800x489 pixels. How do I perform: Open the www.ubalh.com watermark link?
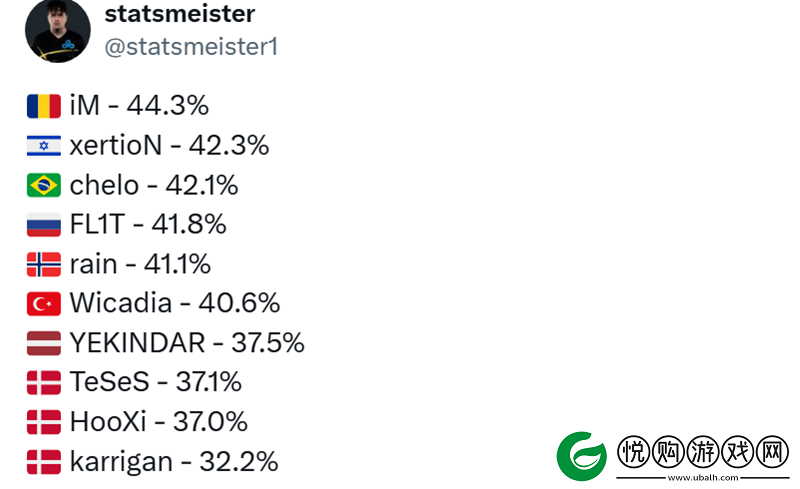(703, 478)
